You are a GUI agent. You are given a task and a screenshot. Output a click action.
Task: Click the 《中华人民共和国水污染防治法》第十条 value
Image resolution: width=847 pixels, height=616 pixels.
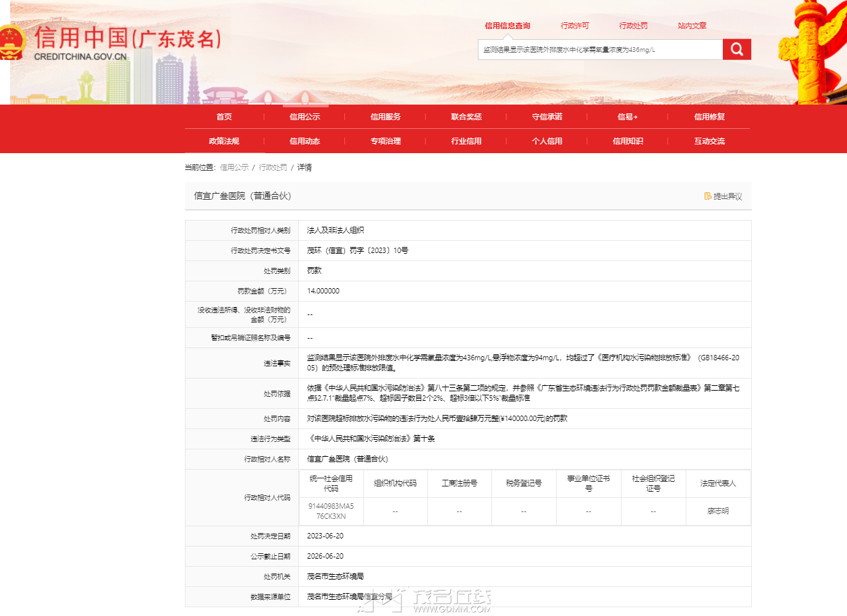pos(371,439)
